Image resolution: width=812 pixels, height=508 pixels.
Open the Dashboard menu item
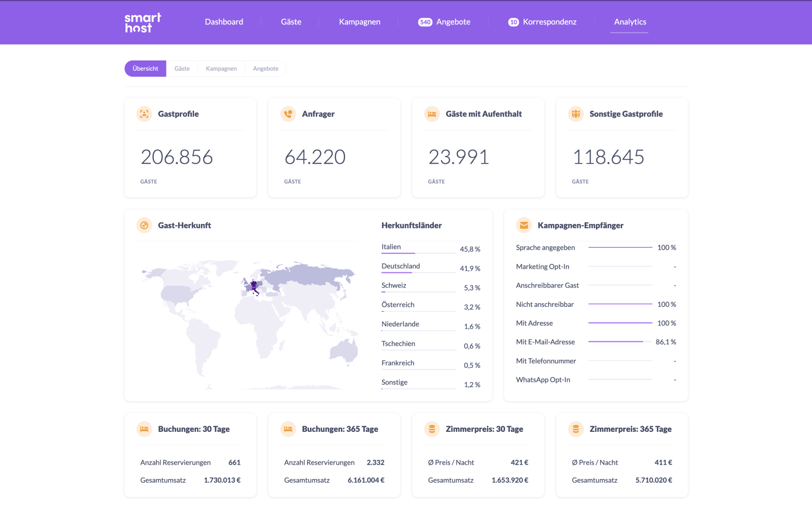click(224, 22)
